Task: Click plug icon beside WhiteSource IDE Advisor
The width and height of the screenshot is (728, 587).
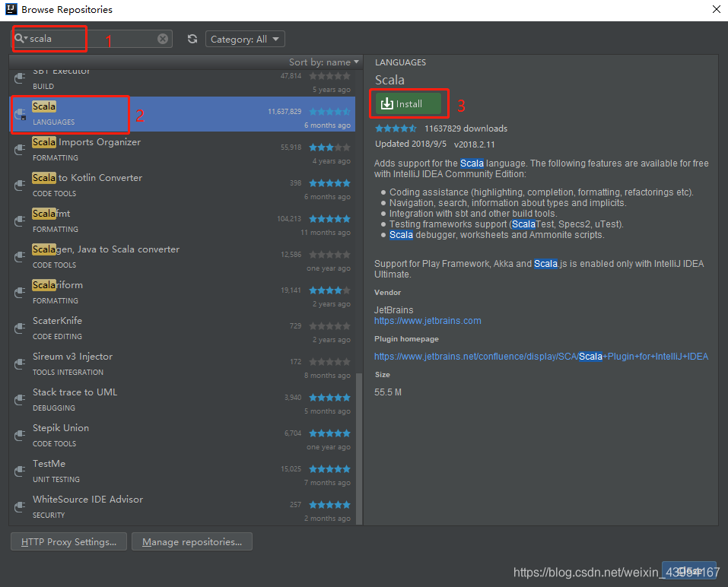Action: pos(20,506)
